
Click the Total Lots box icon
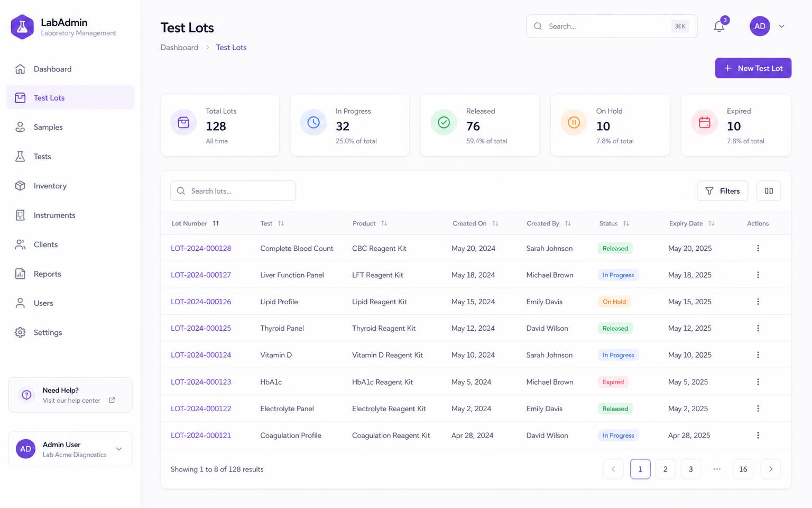pos(183,123)
